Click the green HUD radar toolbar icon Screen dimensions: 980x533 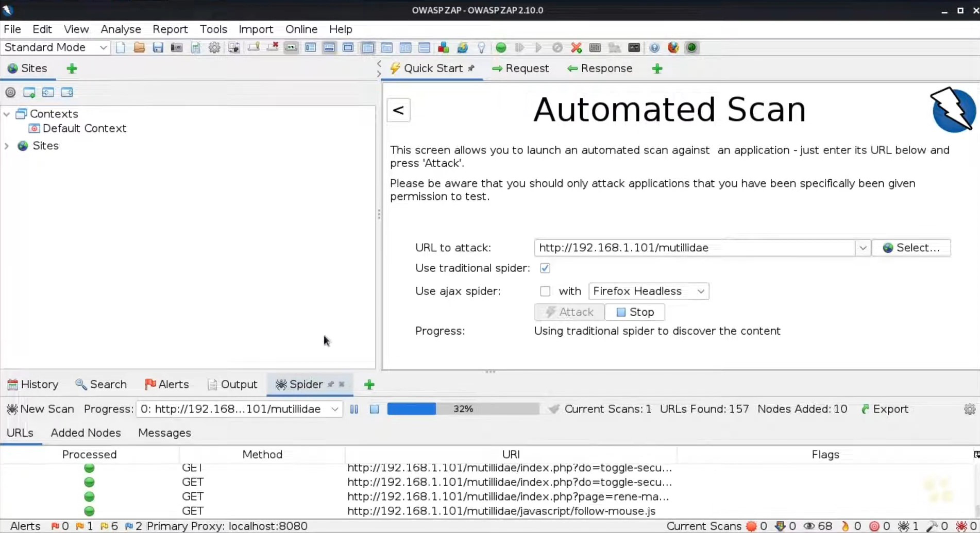tap(692, 48)
